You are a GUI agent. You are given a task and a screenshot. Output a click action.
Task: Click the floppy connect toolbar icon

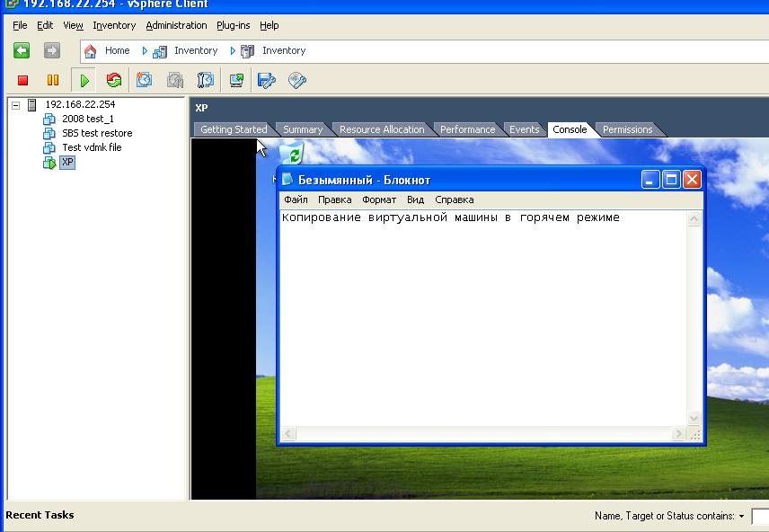267,80
